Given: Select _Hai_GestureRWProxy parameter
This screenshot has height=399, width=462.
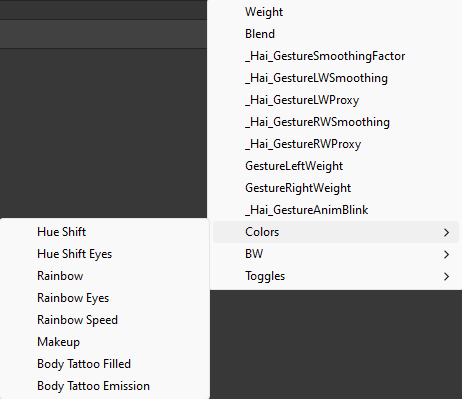Looking at the screenshot, I should coord(336,144).
